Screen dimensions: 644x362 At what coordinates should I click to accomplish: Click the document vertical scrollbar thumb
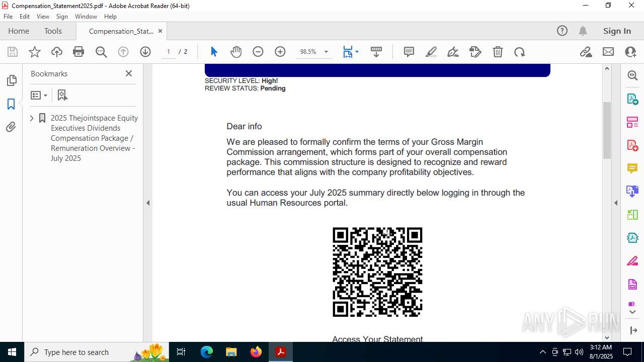point(607,130)
